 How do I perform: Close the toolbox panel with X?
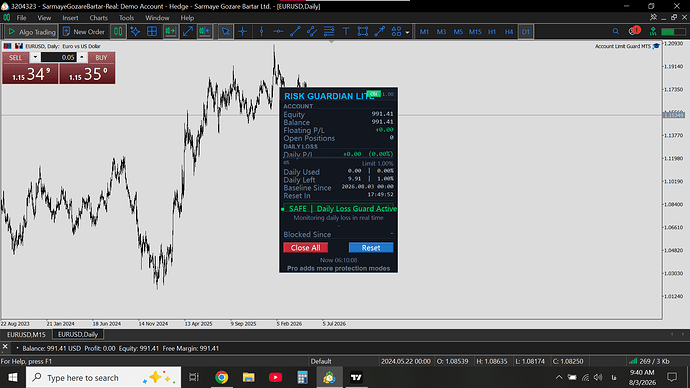(x=5, y=347)
